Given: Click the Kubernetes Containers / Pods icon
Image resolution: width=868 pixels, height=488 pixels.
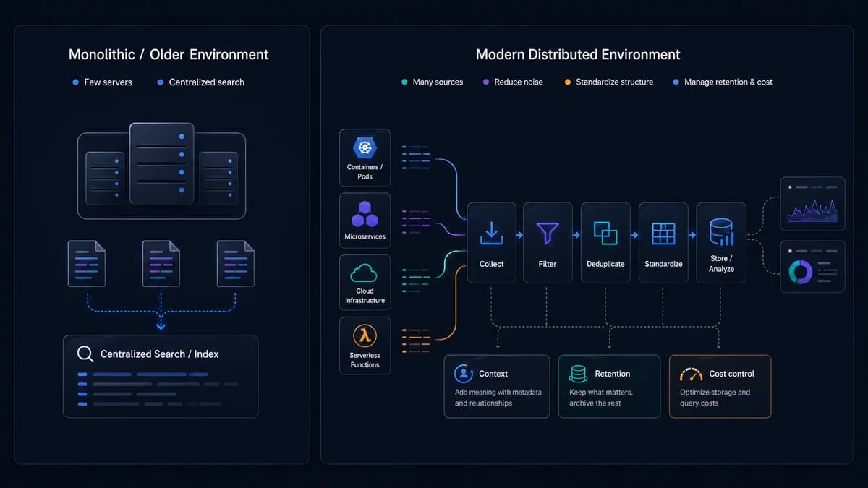Looking at the screenshot, I should point(365,147).
